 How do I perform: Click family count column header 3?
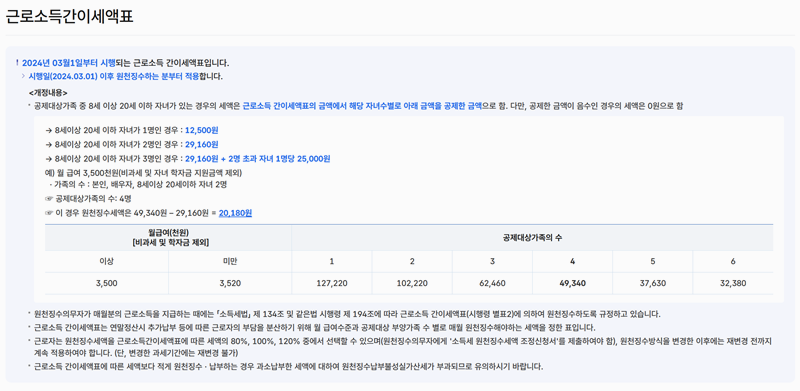(492, 261)
